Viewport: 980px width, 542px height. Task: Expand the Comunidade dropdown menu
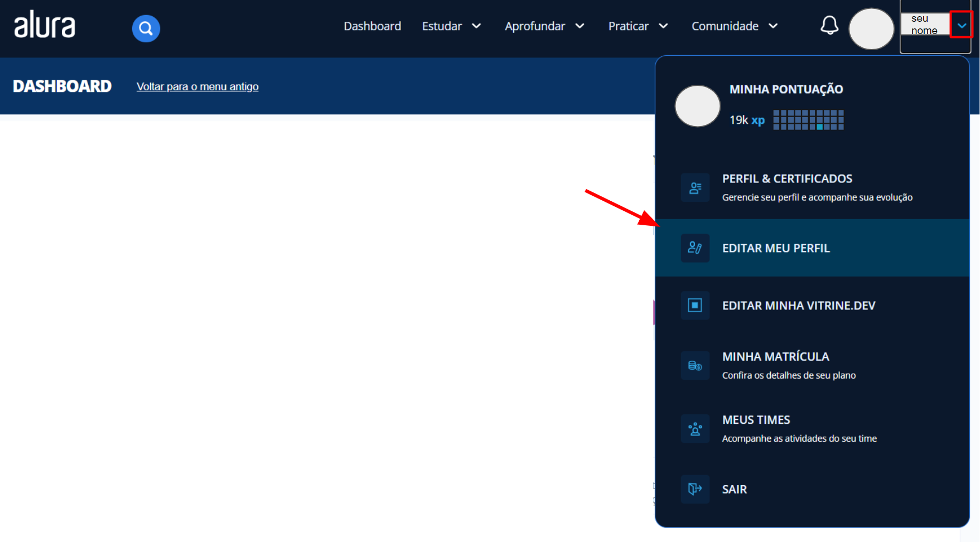tap(734, 26)
